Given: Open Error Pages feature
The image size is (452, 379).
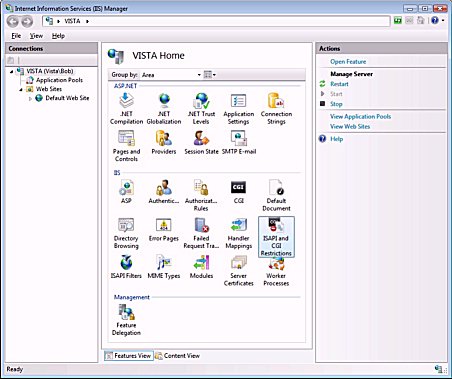Looking at the screenshot, I should [x=164, y=230].
